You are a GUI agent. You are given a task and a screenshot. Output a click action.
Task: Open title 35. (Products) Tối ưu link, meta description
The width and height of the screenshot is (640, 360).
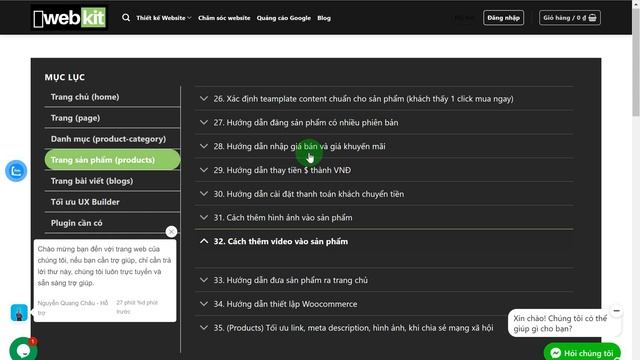coord(353,327)
